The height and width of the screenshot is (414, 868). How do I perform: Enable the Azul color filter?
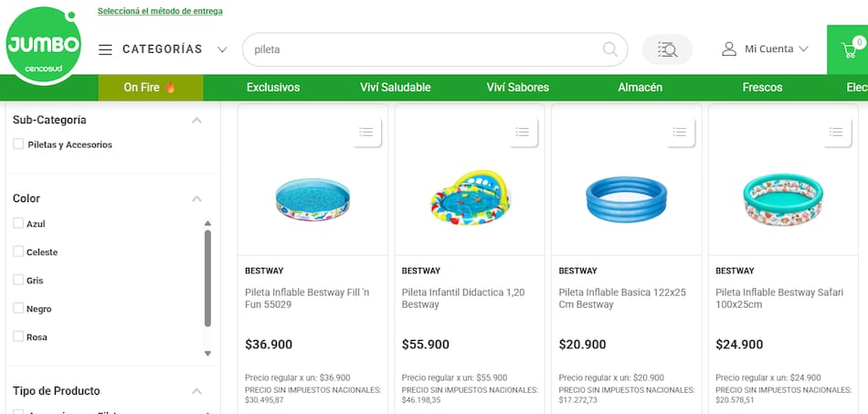pyautogui.click(x=18, y=224)
